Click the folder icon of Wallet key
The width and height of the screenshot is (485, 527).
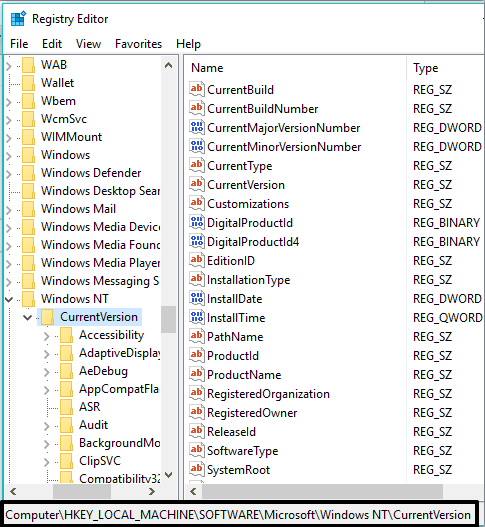(28, 83)
